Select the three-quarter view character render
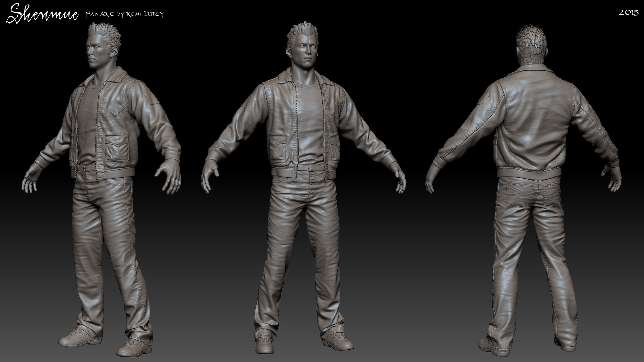The image size is (644, 362). coord(102,189)
